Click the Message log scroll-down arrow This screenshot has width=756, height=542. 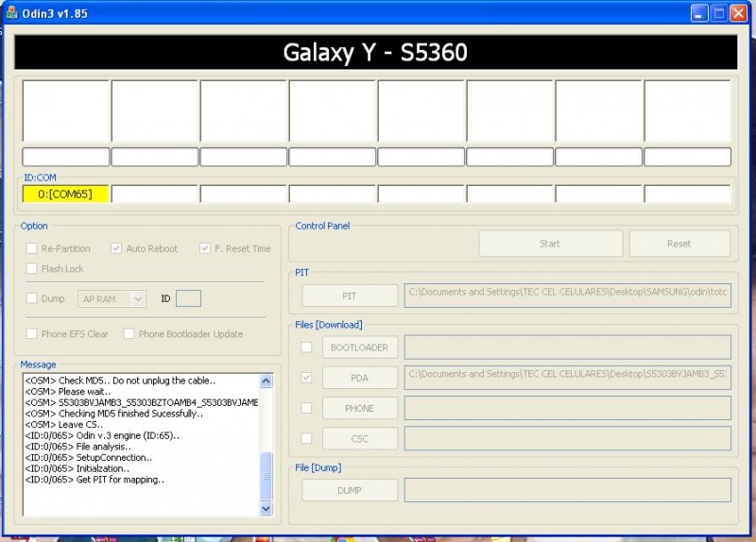pos(266,508)
